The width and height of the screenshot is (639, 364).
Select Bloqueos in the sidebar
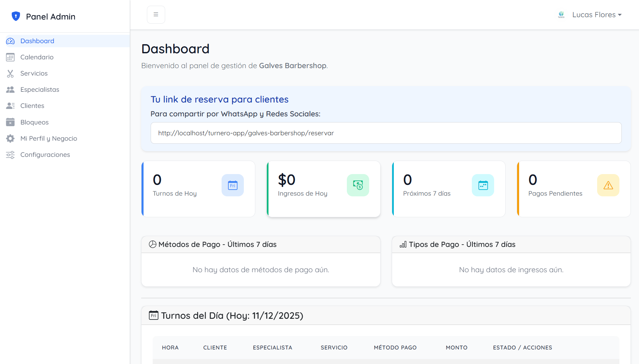[65, 122]
